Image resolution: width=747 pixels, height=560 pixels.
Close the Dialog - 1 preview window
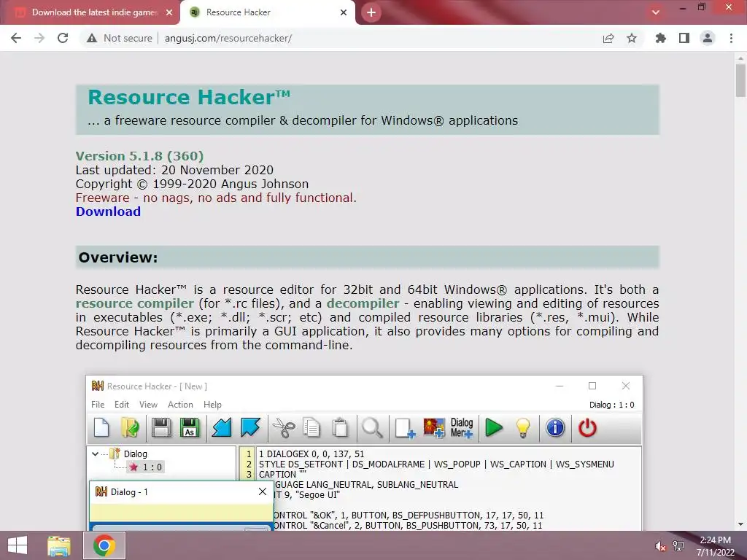(263, 491)
